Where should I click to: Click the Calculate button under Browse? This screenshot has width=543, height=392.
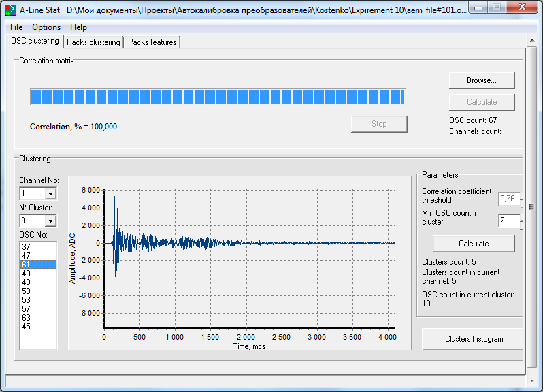(482, 102)
